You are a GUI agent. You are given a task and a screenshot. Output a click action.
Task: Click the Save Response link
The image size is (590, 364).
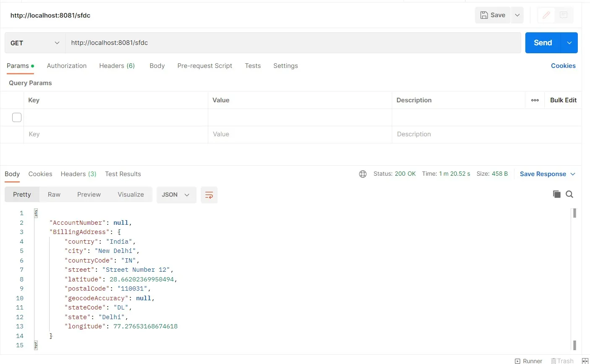coord(543,174)
